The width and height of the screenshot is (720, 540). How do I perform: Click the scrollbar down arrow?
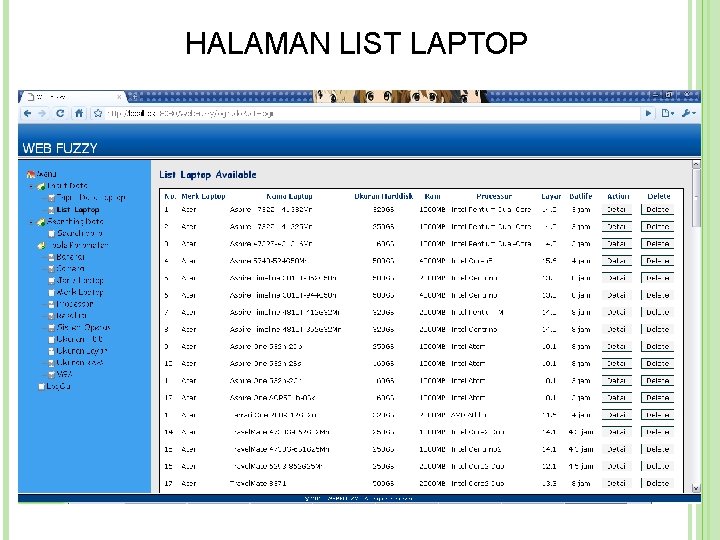(696, 489)
